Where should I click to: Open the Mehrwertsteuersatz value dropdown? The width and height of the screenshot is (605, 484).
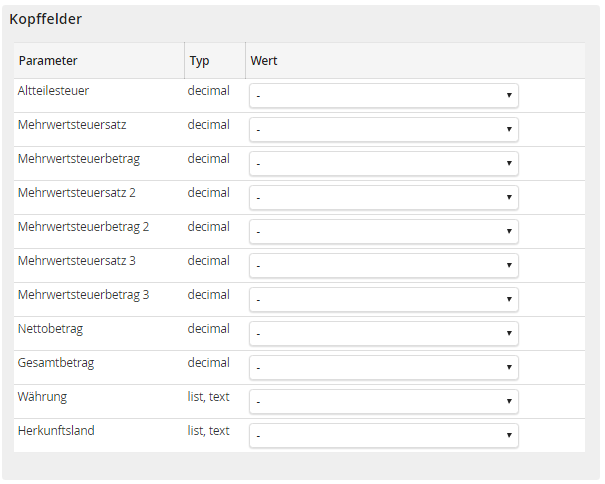(x=383, y=130)
